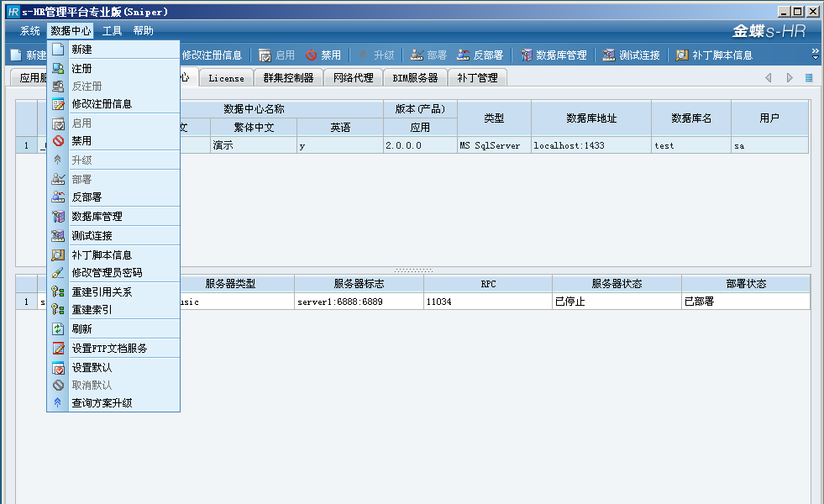
Task: Open the tab list dropdown button
Action: click(x=809, y=78)
